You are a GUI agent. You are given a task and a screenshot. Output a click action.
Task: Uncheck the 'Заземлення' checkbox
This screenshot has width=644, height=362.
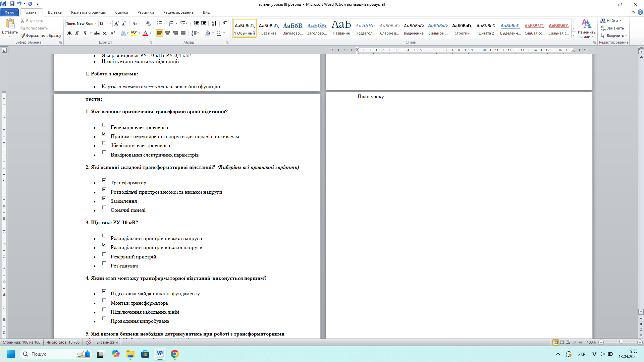click(104, 199)
